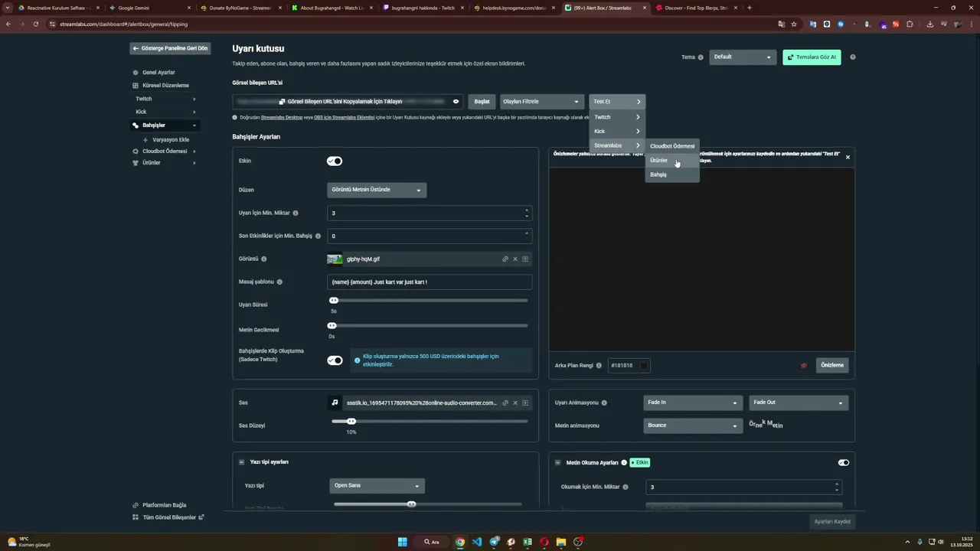Open Windows Start menu on taskbar

tap(402, 542)
